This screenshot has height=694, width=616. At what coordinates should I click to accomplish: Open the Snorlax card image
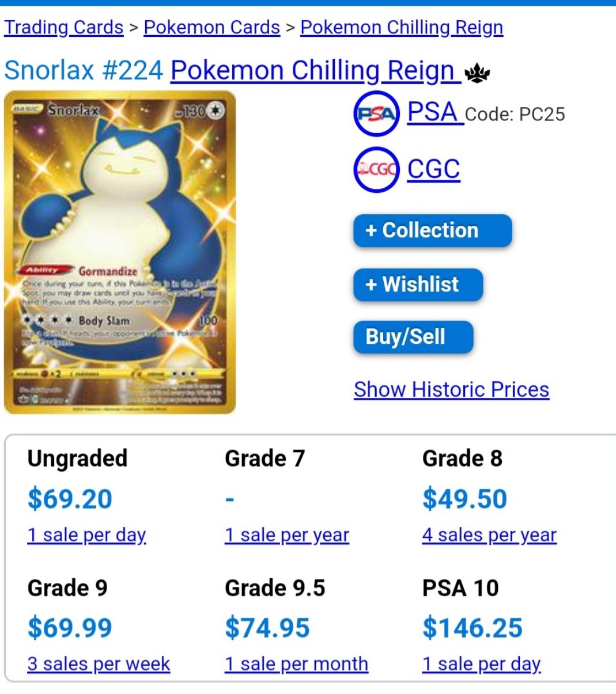click(x=120, y=252)
